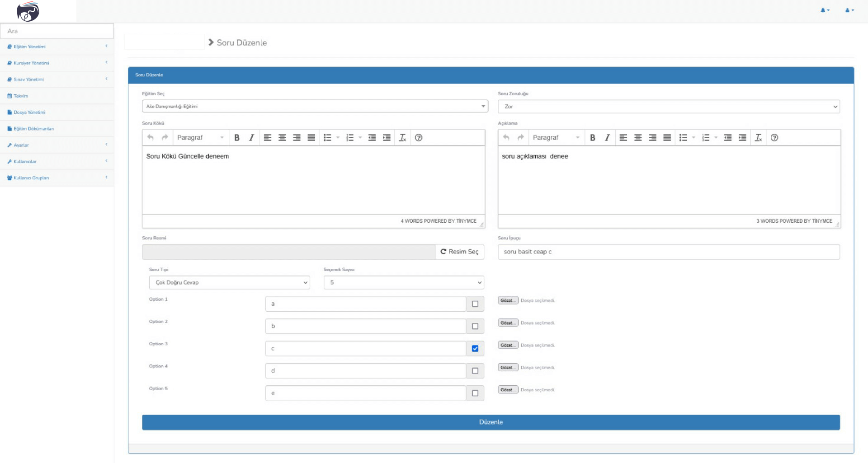
Task: Justify text in the Açıklama editor
Action: [x=667, y=138]
